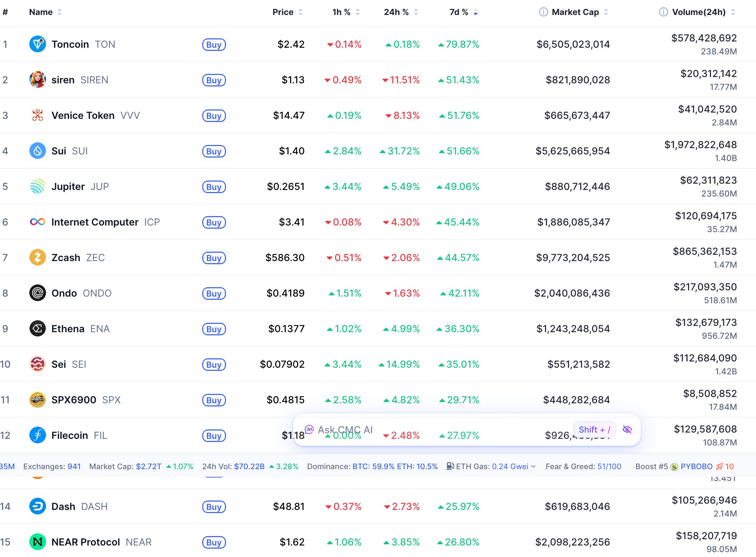Click the Volume(24h) info icon
Screen dimensions: 756x557
tap(663, 12)
